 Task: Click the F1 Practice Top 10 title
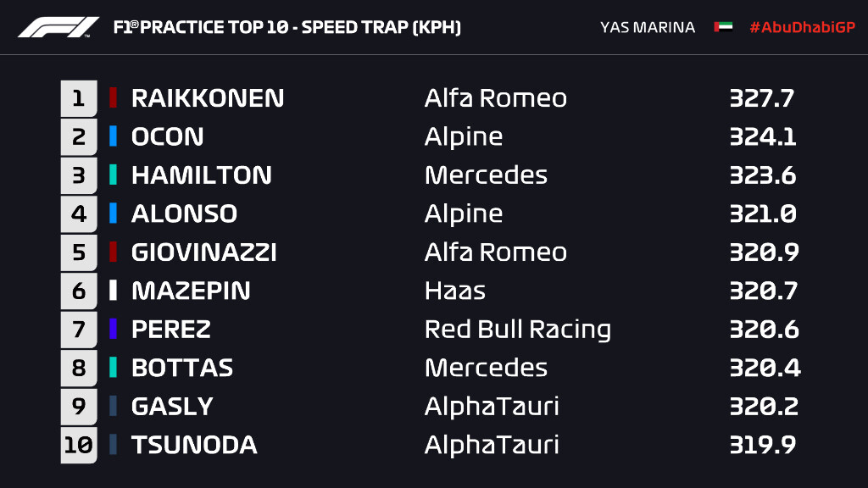click(287, 28)
